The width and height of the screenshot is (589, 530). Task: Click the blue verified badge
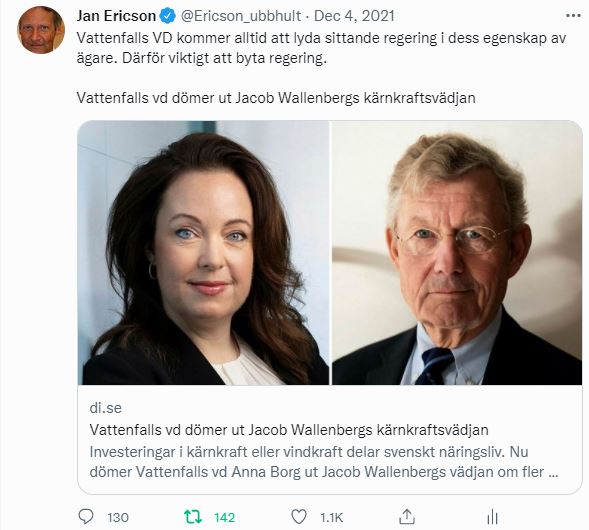coord(168,16)
